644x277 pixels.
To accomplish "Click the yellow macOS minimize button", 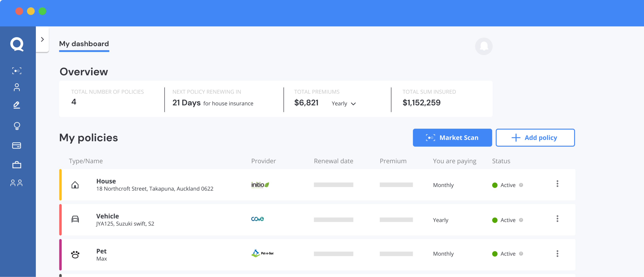I will click(31, 11).
